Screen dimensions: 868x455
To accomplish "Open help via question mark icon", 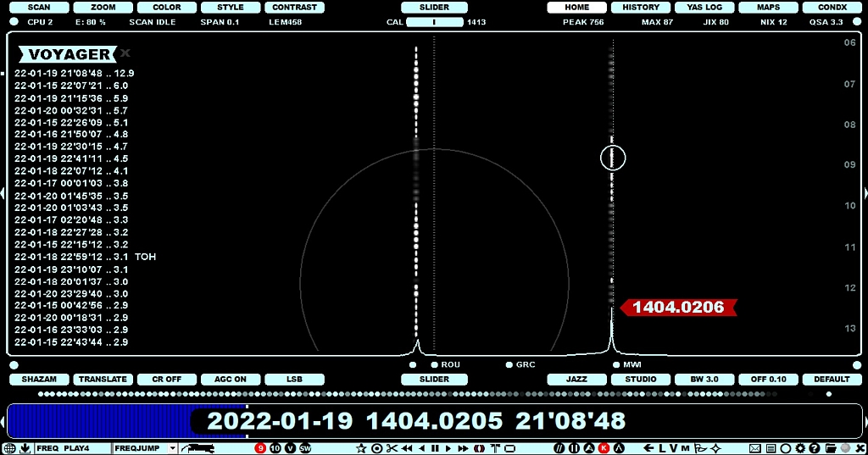I will pyautogui.click(x=814, y=447).
